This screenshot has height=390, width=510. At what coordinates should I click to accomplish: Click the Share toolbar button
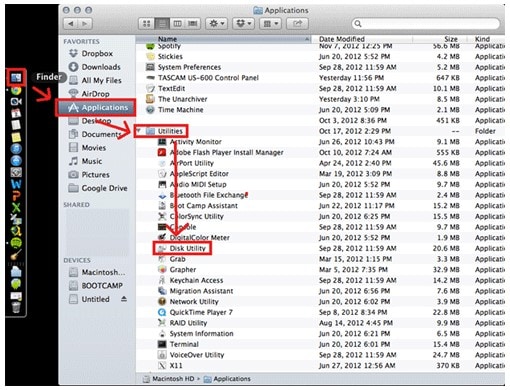pyautogui.click(x=297, y=24)
